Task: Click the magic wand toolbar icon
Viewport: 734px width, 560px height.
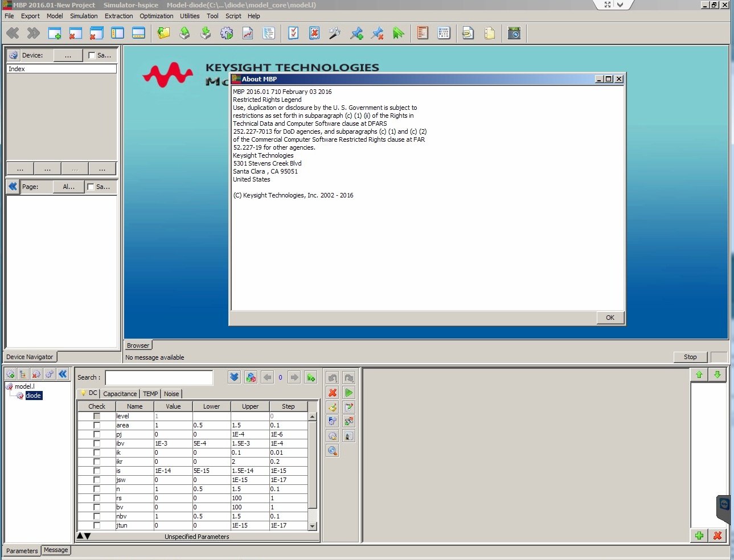Action: pyautogui.click(x=335, y=33)
